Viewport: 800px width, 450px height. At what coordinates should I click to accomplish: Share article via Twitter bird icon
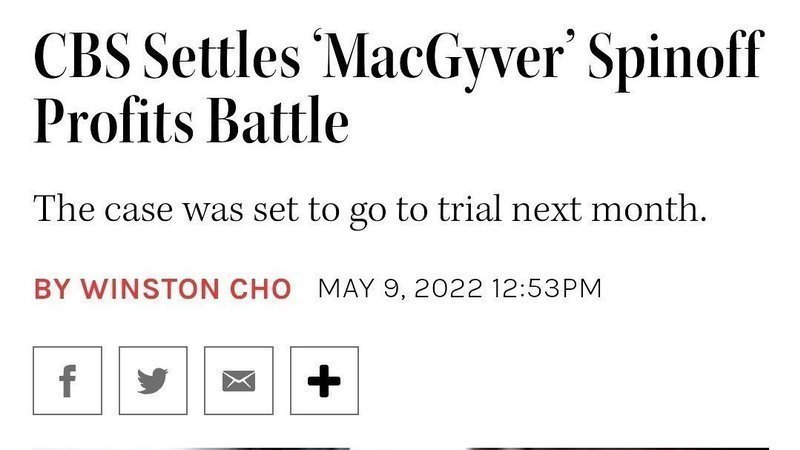point(153,381)
